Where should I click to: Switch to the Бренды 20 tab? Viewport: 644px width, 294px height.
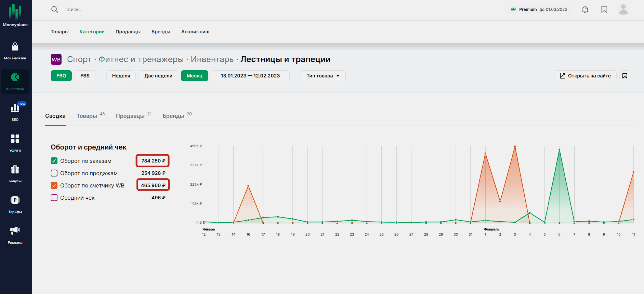[177, 115]
